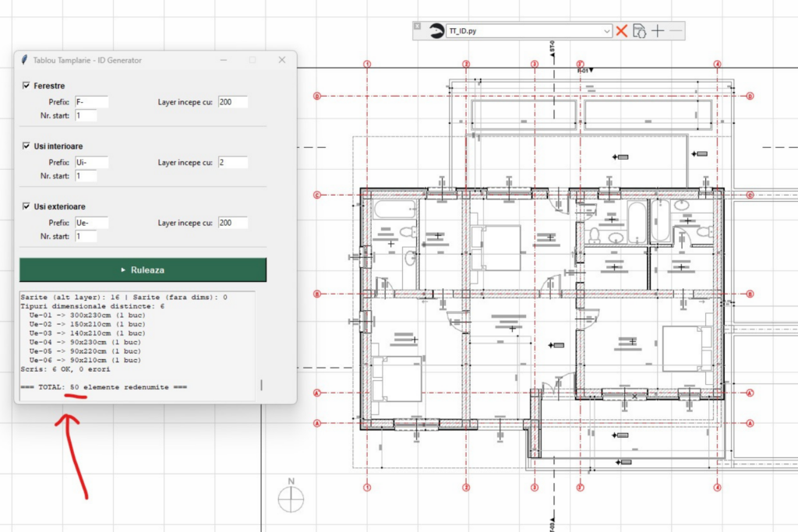The height and width of the screenshot is (532, 798).
Task: Click 'Tipuri dimensionale distincte: 6' log line
Action: pyautogui.click(x=93, y=306)
